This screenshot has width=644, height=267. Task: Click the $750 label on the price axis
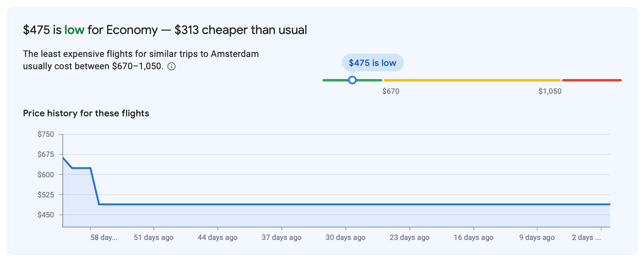(x=46, y=134)
